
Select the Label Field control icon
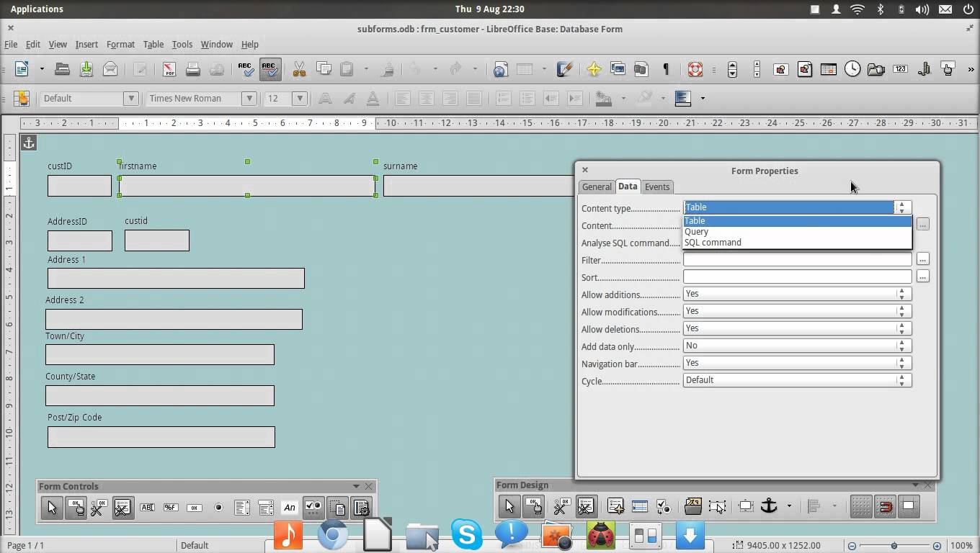click(x=290, y=508)
